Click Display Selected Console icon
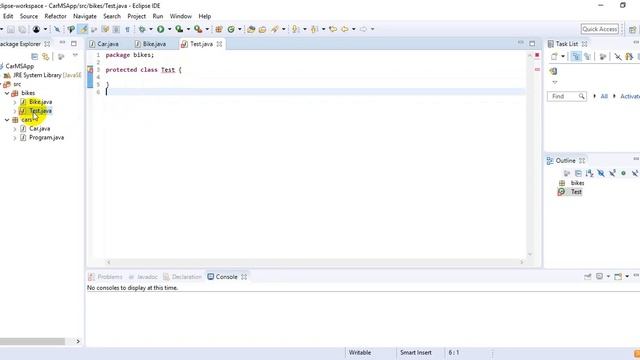Screen dimensions: 640x360 (599, 277)
